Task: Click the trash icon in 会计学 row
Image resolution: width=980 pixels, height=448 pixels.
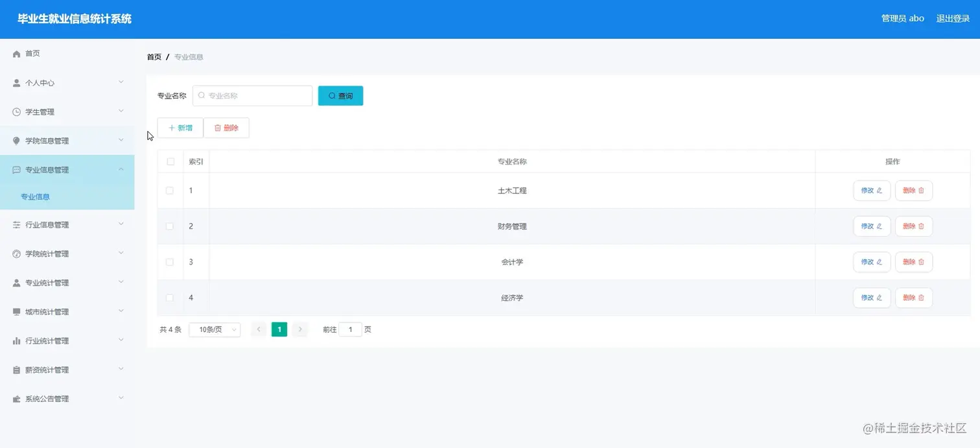Action: pyautogui.click(x=921, y=262)
